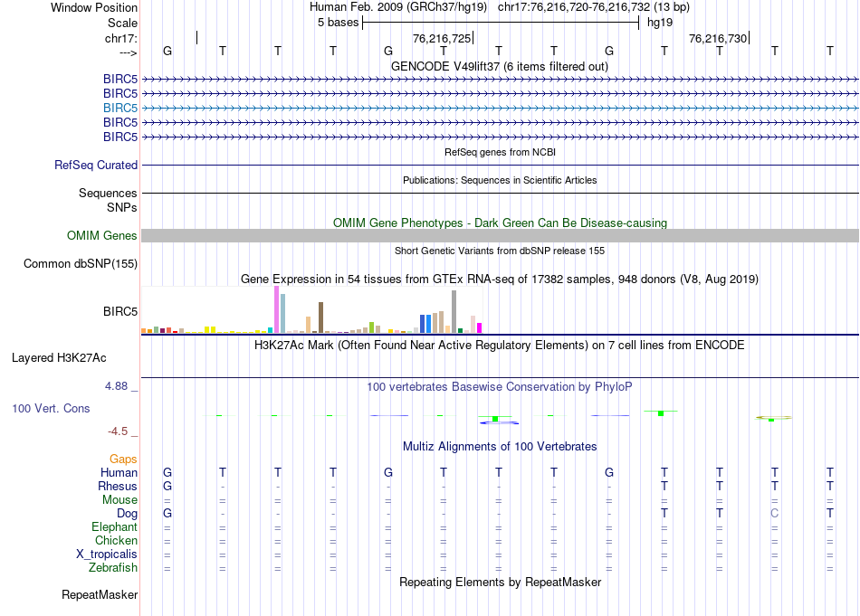The width and height of the screenshot is (860, 616).
Task: Click the SNPs track label
Action: tap(122, 207)
